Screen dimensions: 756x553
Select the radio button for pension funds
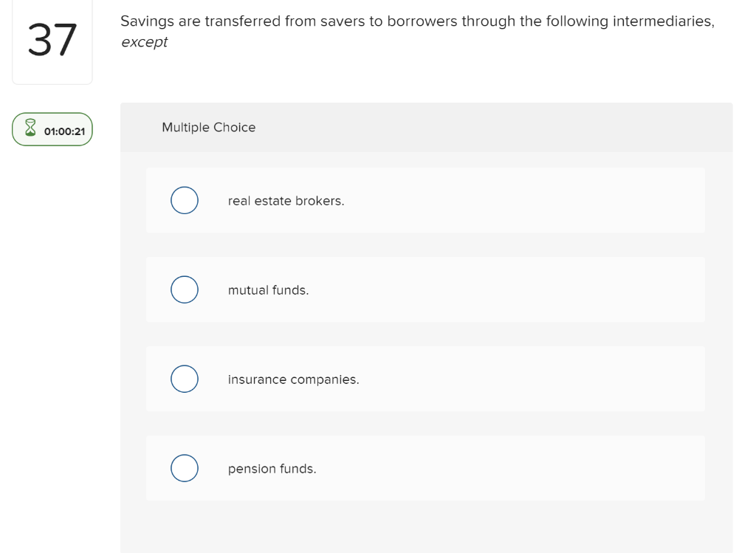[185, 468]
